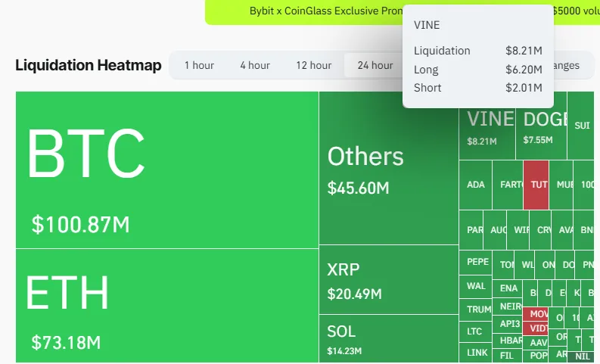Select the 1 hour timeframe tab
600x364 pixels.
(199, 65)
